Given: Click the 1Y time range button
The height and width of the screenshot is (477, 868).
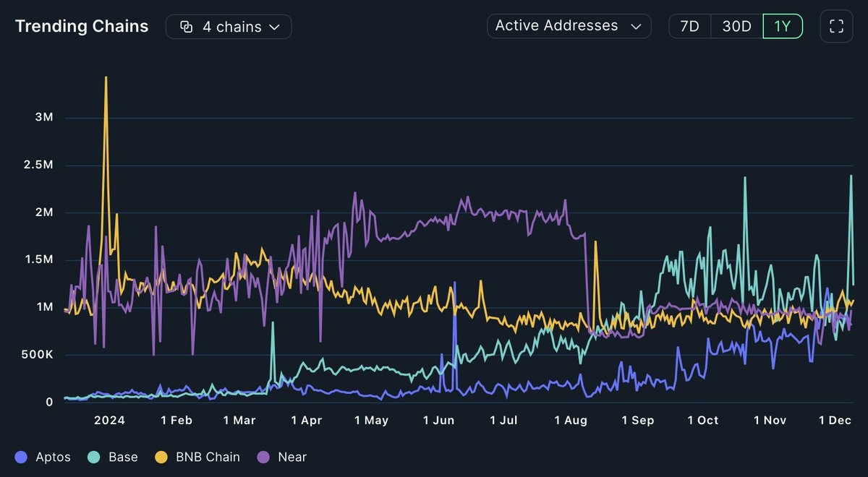Looking at the screenshot, I should [x=783, y=26].
